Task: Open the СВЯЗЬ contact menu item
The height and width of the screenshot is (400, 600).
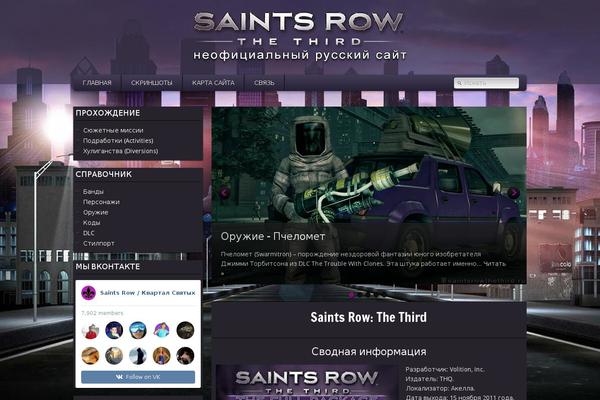Action: tap(264, 83)
